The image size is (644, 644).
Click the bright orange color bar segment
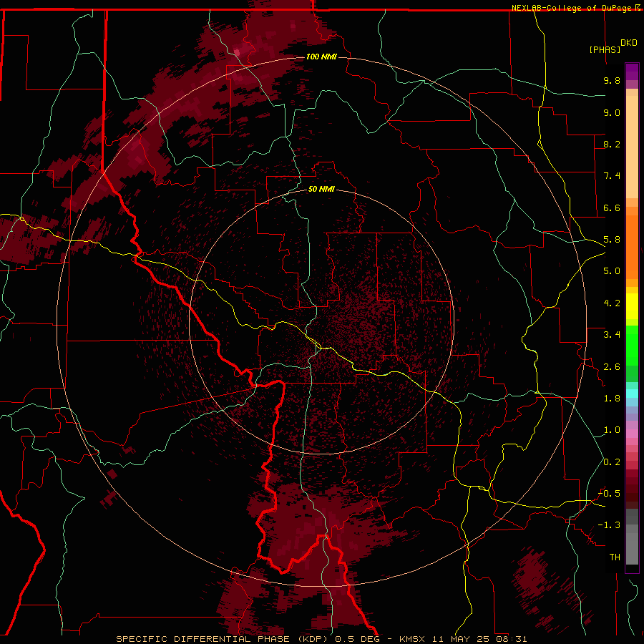(632, 248)
